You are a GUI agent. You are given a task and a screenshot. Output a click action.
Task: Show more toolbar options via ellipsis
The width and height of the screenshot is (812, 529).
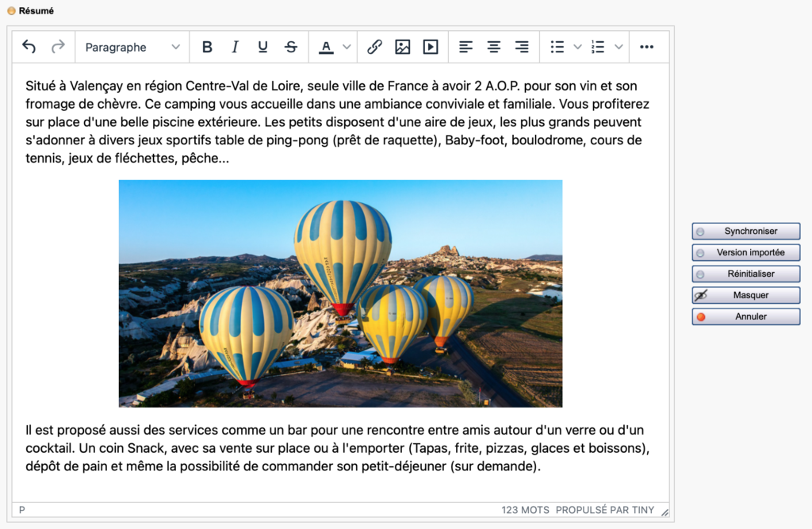point(646,47)
